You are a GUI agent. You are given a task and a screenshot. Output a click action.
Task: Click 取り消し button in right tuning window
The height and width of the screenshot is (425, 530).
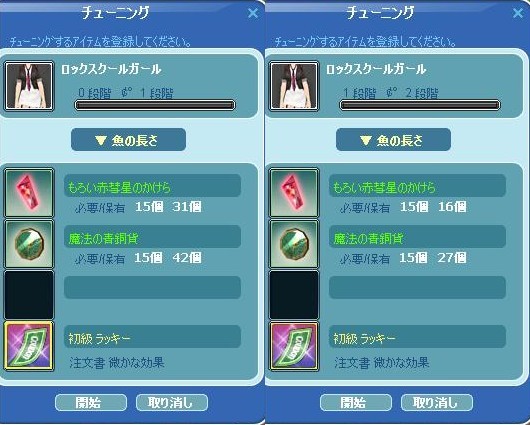pyautogui.click(x=437, y=403)
